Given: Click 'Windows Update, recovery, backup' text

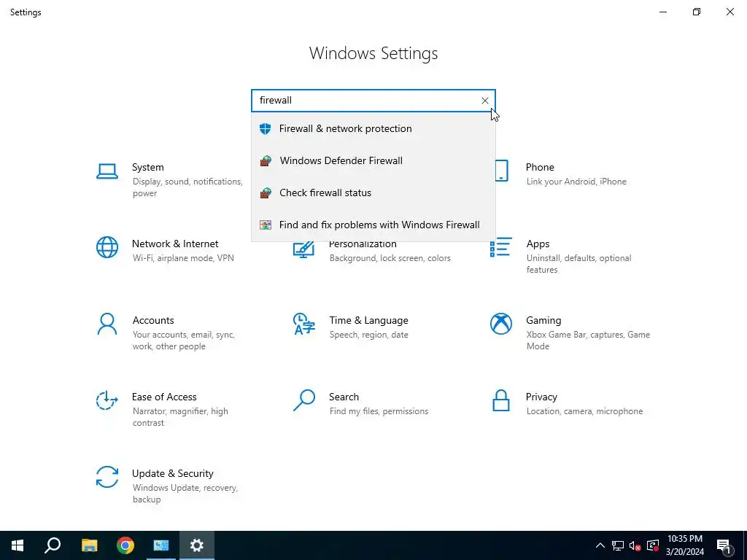Looking at the screenshot, I should pyautogui.click(x=185, y=494).
